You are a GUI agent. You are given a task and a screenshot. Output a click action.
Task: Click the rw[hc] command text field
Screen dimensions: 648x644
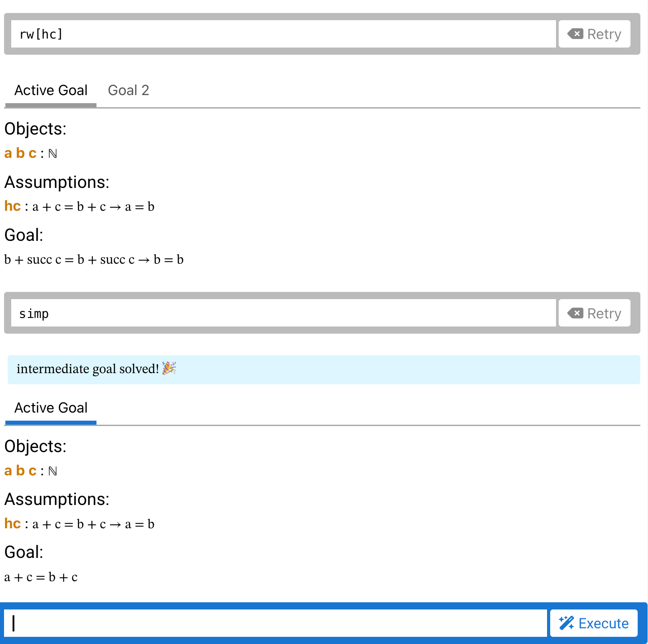click(x=284, y=34)
